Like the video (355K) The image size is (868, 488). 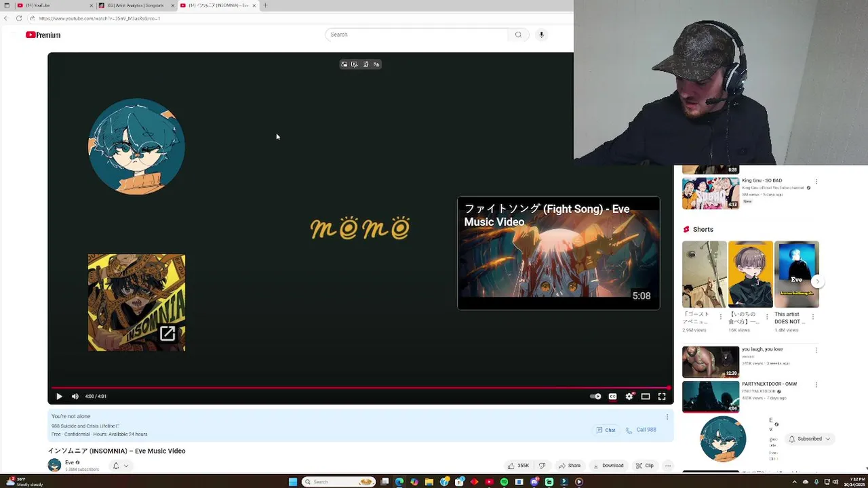(518, 466)
